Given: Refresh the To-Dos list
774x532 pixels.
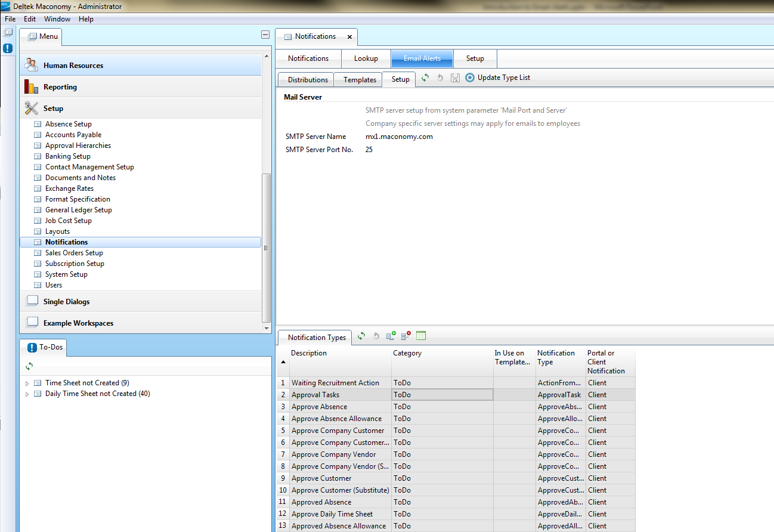Looking at the screenshot, I should tap(29, 366).
